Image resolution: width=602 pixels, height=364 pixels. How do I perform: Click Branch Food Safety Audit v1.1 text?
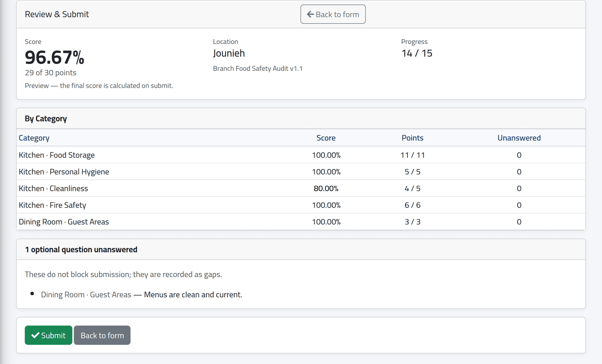click(258, 68)
